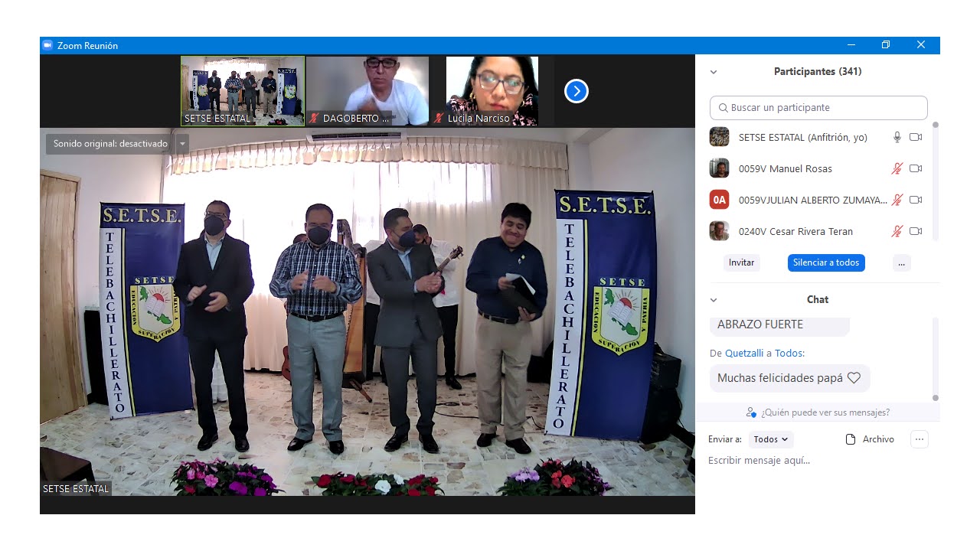Click the Zoom app icon in title bar

coord(47,45)
